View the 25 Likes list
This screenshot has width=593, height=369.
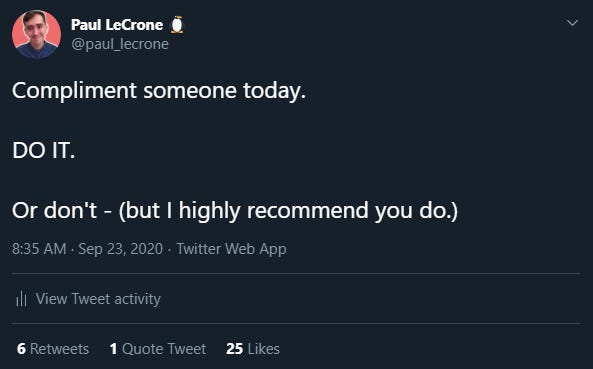[253, 349]
